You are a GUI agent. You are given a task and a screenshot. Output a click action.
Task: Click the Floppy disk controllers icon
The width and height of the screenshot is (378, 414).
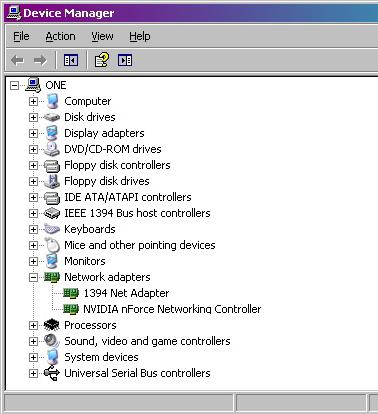[52, 165]
